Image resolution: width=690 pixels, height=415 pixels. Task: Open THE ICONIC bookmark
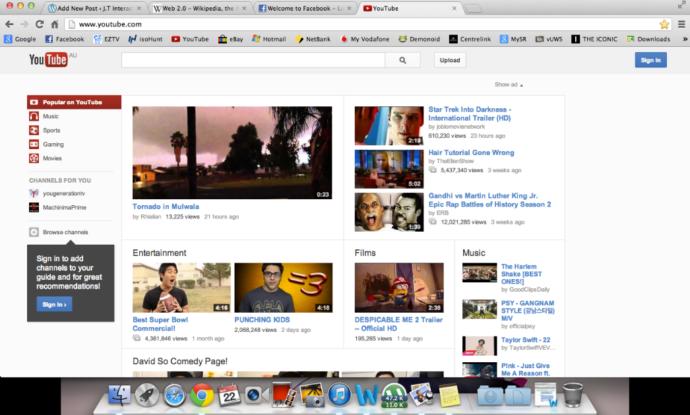point(594,39)
